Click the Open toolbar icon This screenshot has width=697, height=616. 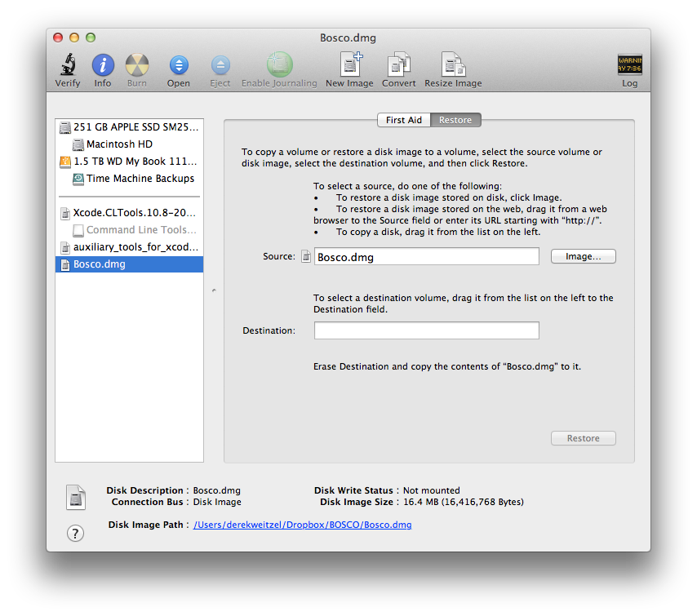click(x=179, y=65)
